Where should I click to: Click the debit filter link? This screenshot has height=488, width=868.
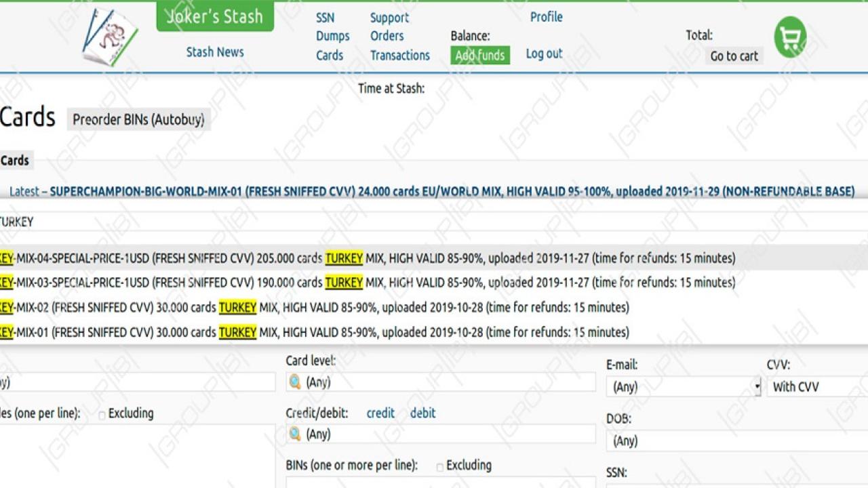click(x=422, y=413)
